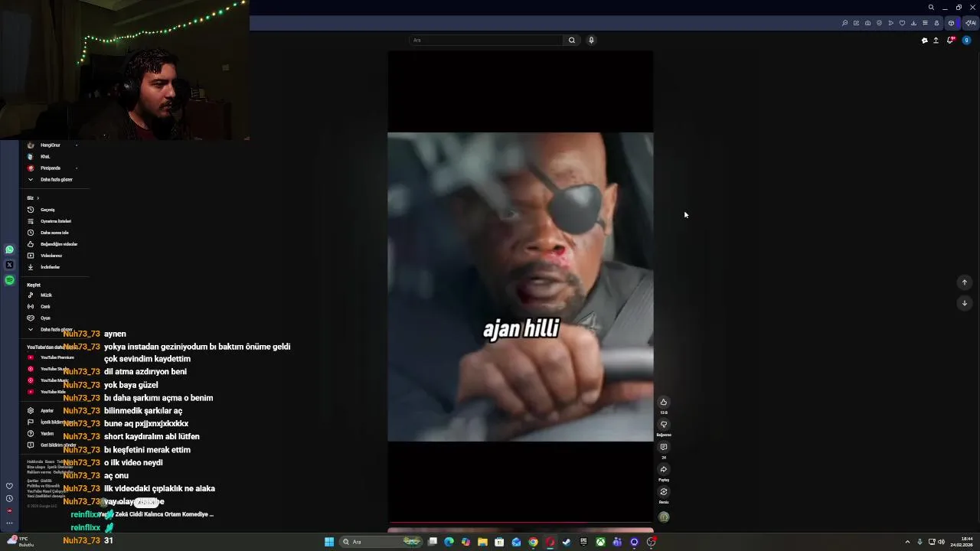Click the YouTube upload arrow icon

936,41
